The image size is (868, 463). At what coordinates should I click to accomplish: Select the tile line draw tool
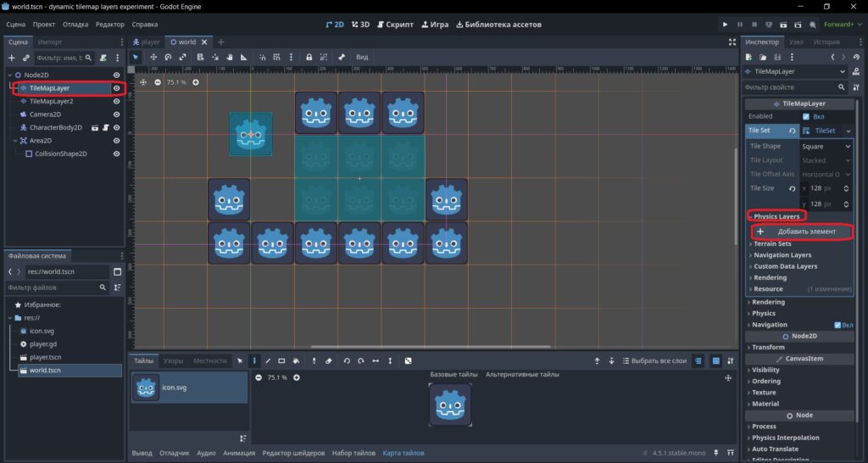click(x=268, y=360)
